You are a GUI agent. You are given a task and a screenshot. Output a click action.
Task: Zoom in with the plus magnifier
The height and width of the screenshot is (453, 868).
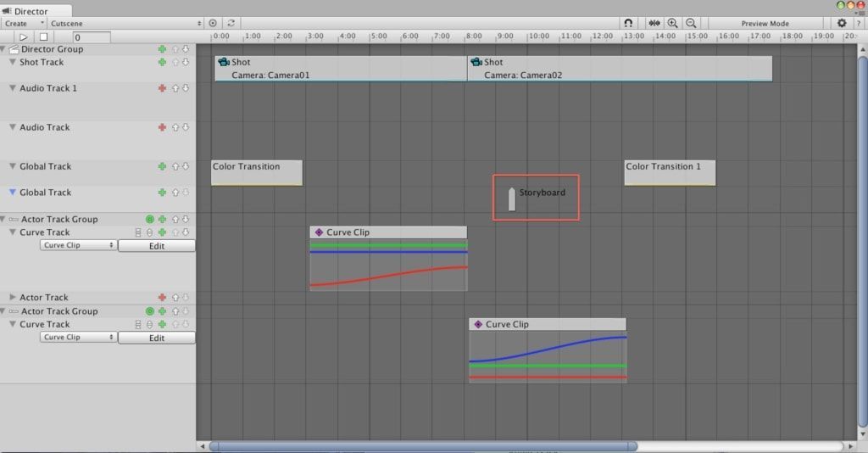click(672, 23)
